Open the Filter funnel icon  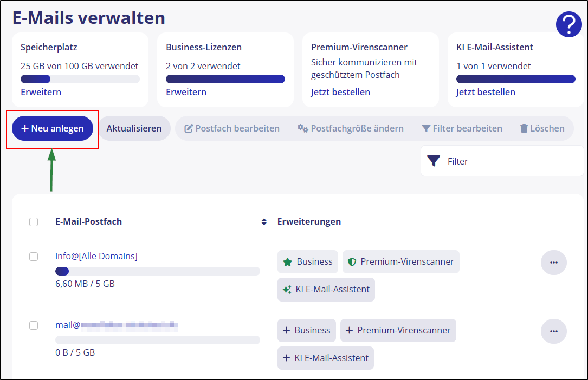pos(433,160)
